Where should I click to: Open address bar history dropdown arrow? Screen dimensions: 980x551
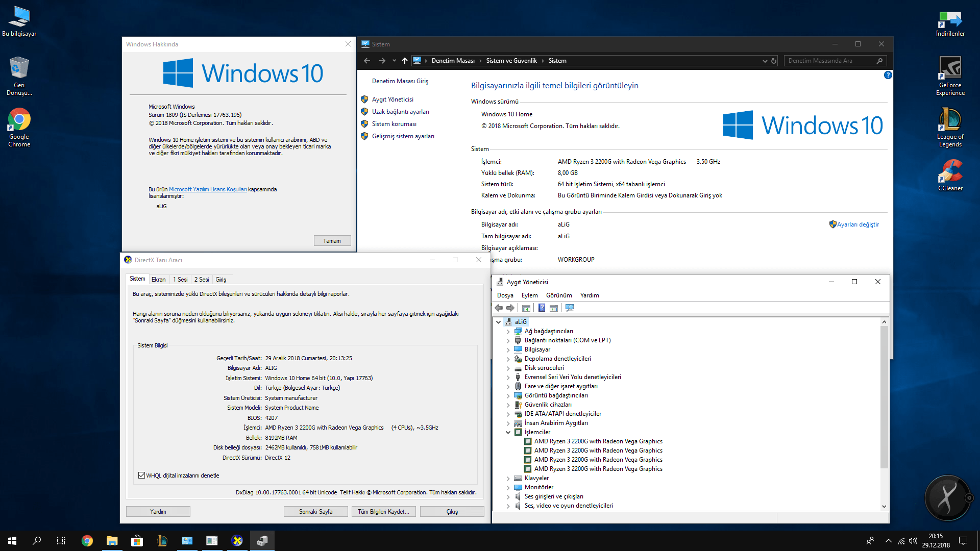tap(765, 61)
